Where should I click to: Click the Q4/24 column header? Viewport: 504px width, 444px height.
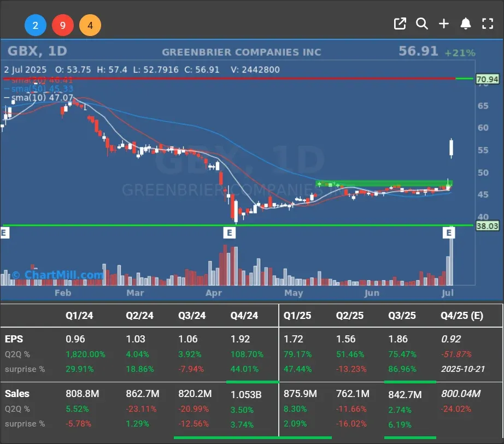pyautogui.click(x=244, y=316)
